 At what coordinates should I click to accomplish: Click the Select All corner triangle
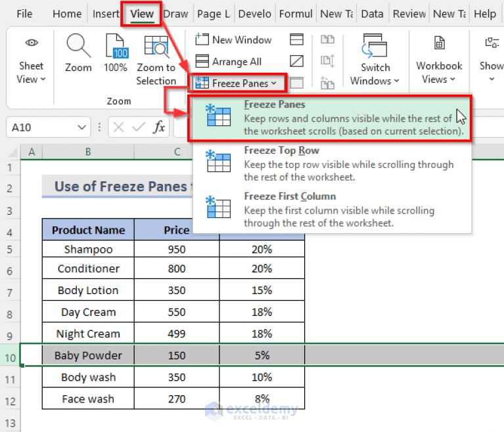13,152
